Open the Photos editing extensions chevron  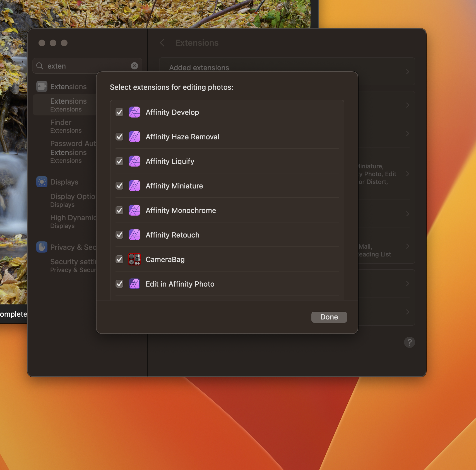pos(408,174)
